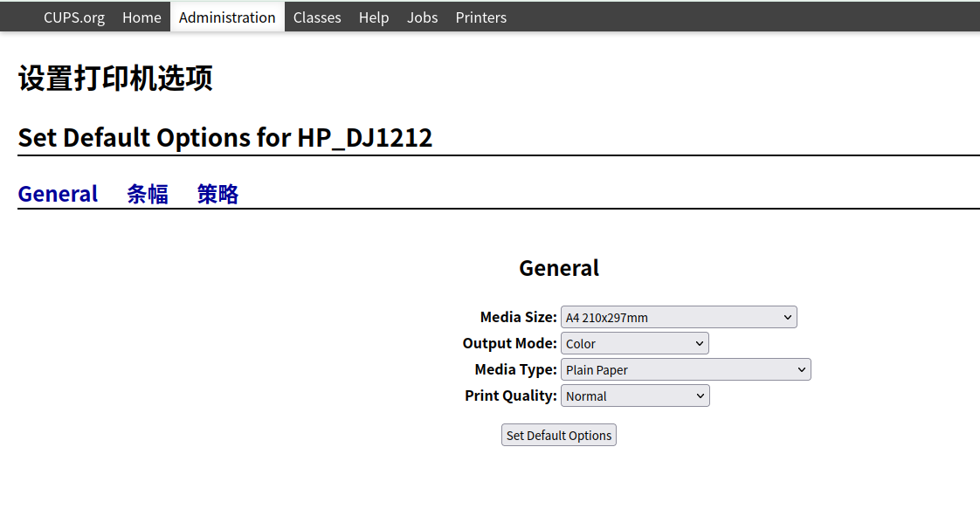Open the Output Mode dropdown set to Color

pyautogui.click(x=635, y=344)
